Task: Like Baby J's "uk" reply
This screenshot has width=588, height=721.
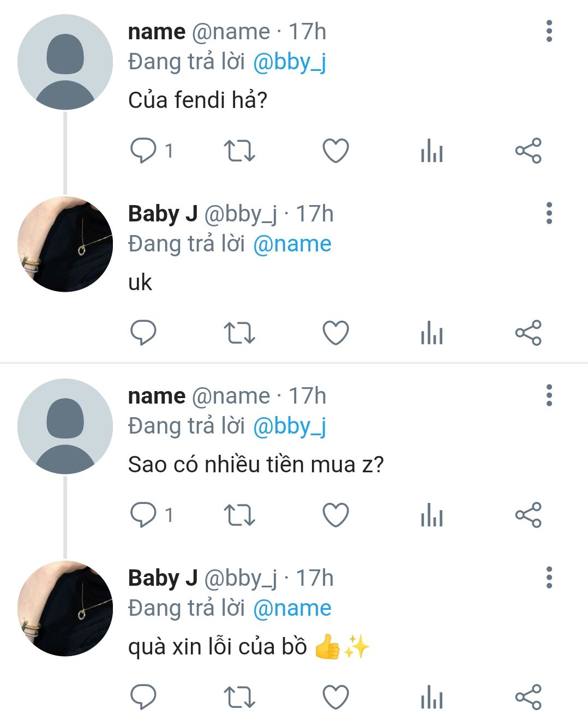Action: [x=335, y=333]
